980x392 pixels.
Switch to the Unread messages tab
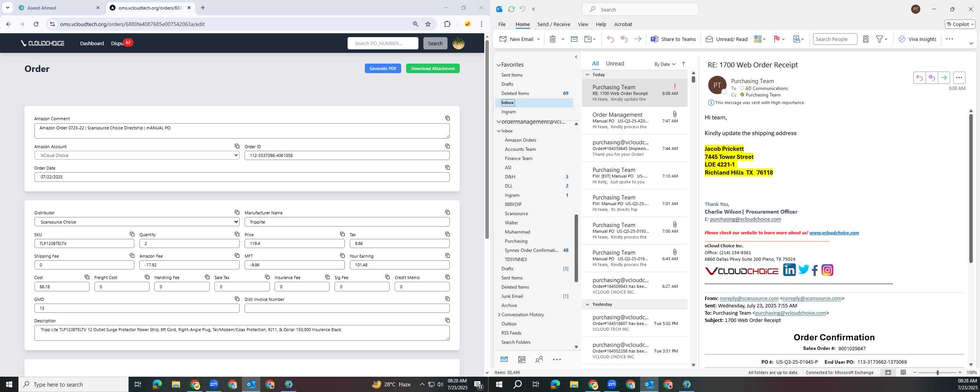pyautogui.click(x=615, y=64)
